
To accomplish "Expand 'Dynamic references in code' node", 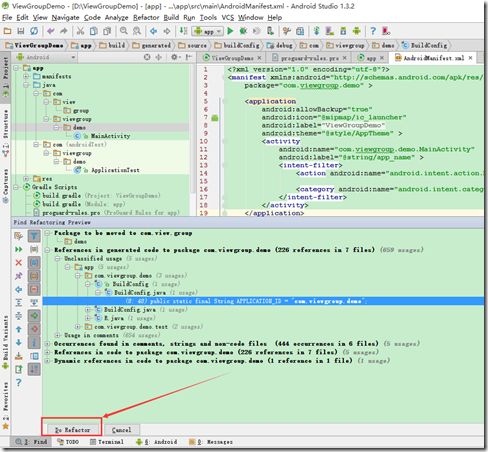I will click(47, 361).
